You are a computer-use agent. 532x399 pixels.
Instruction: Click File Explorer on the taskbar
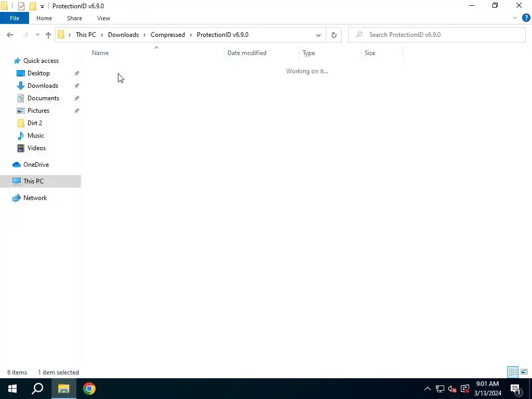point(63,389)
